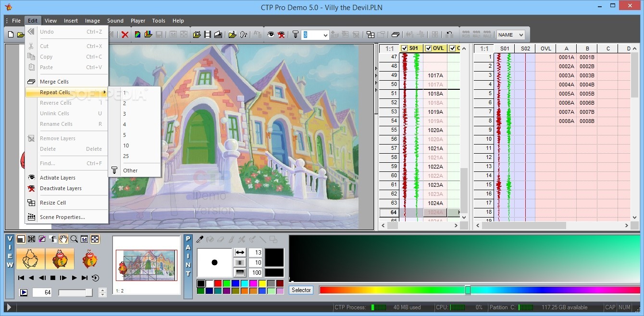Step one frame forward button
Viewport: 644px width, 316px height.
tap(63, 278)
